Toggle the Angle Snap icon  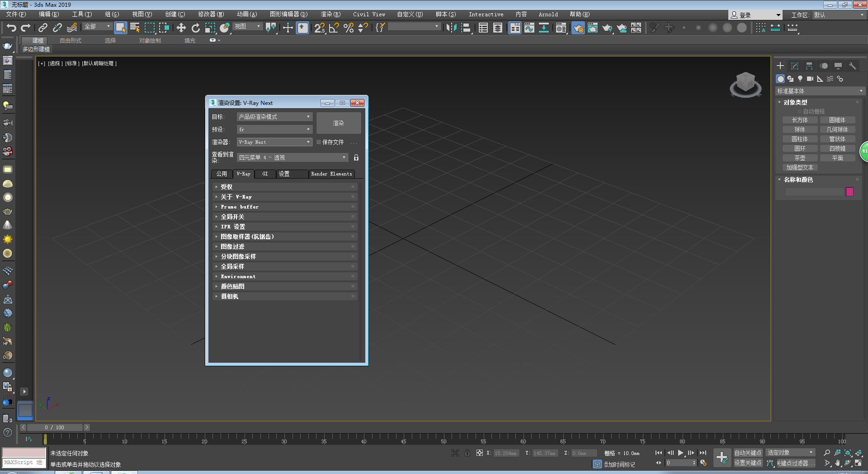(x=334, y=28)
